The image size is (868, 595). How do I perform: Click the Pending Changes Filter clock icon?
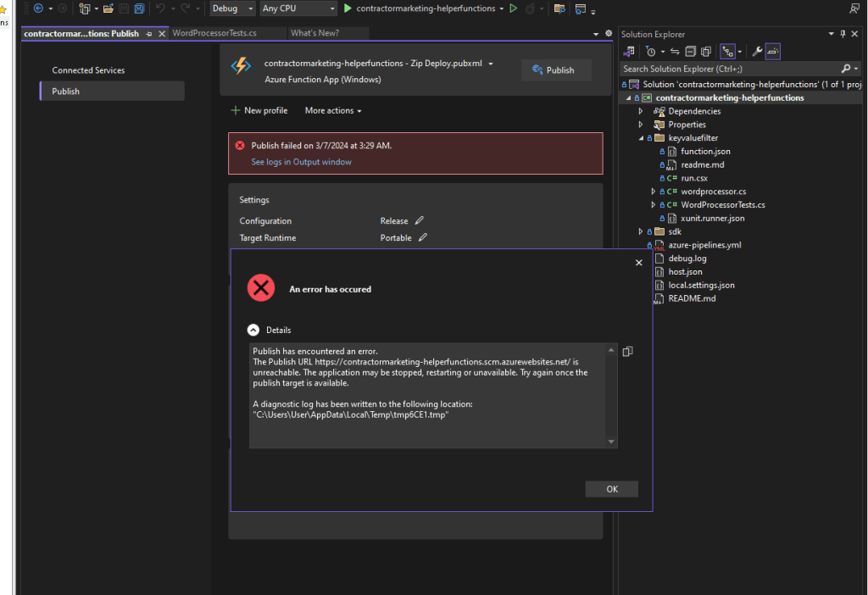point(650,52)
